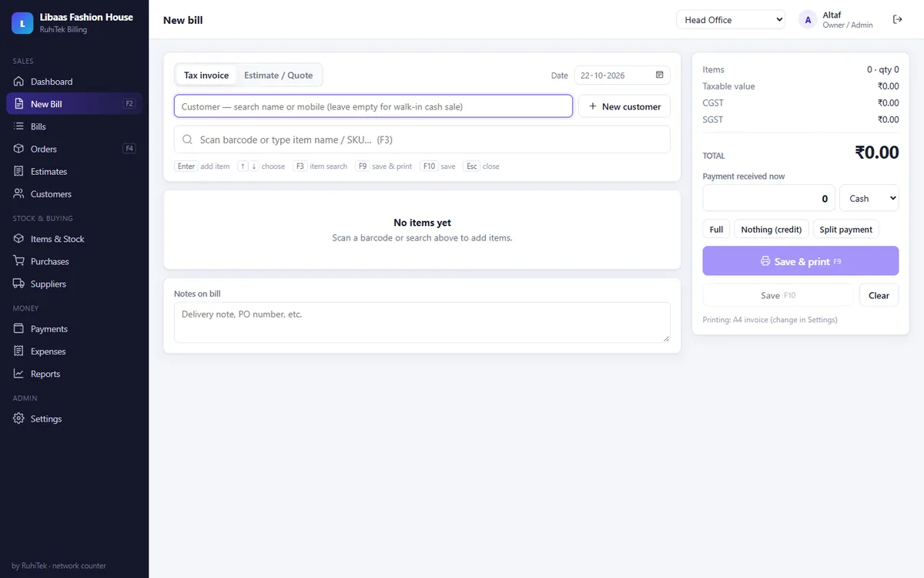Image resolution: width=924 pixels, height=578 pixels.
Task: Click the "No items yet" message
Action: point(422,223)
